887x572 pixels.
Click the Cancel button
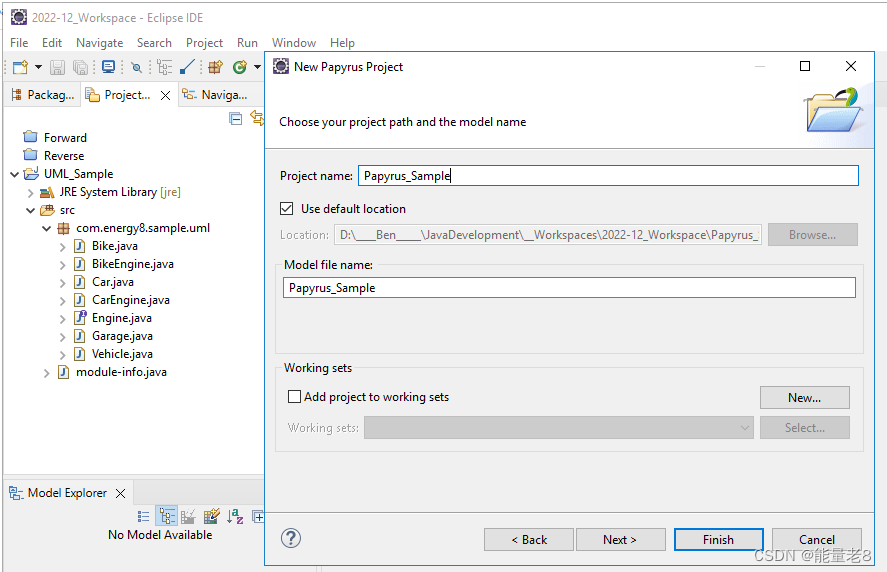click(817, 540)
